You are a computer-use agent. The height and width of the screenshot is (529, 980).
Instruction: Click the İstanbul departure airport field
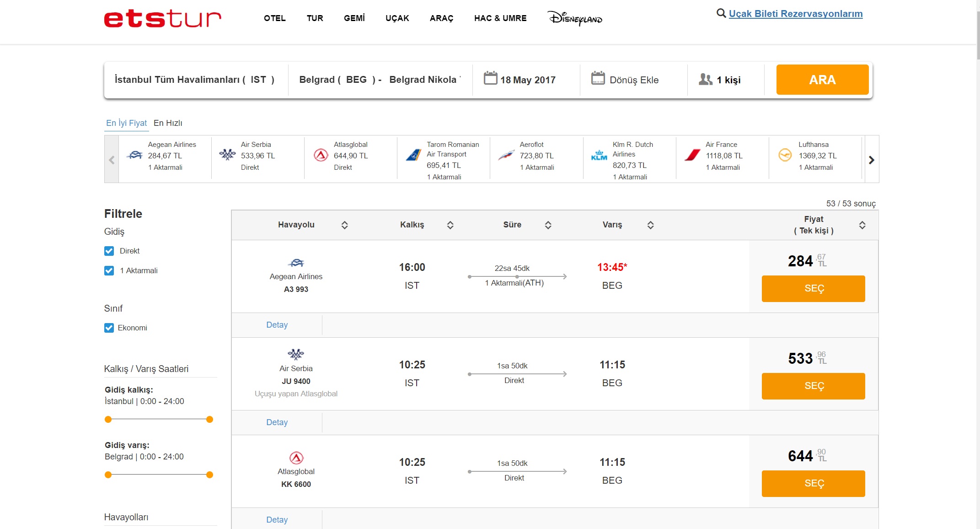(x=195, y=80)
